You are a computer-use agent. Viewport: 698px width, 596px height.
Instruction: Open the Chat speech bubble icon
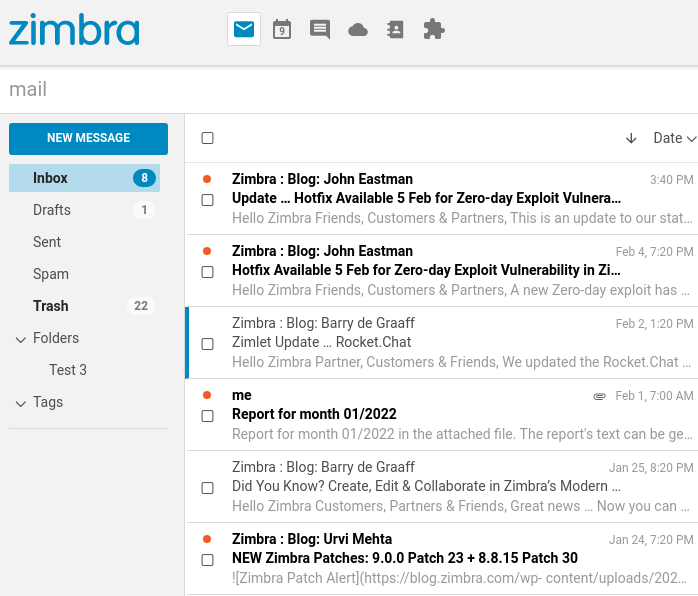(320, 29)
